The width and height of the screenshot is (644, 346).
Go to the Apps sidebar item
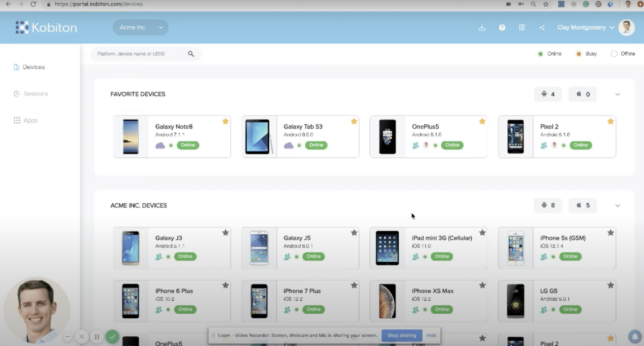30,120
